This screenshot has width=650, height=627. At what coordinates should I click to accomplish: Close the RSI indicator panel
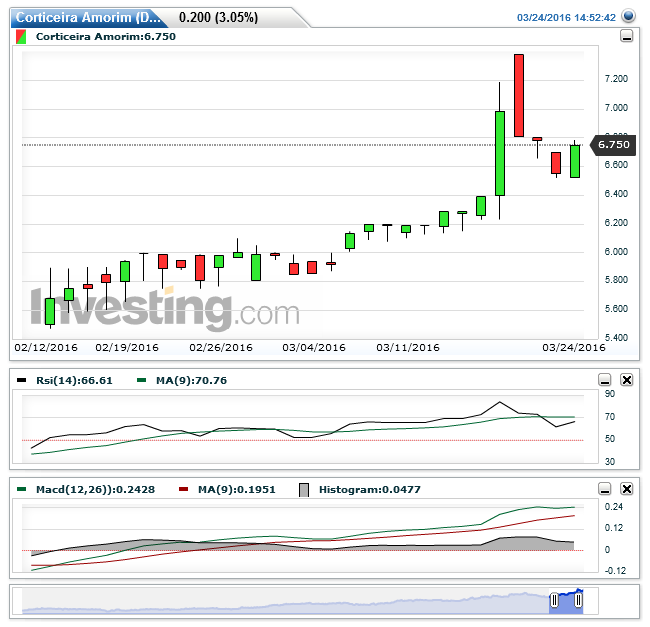626,379
